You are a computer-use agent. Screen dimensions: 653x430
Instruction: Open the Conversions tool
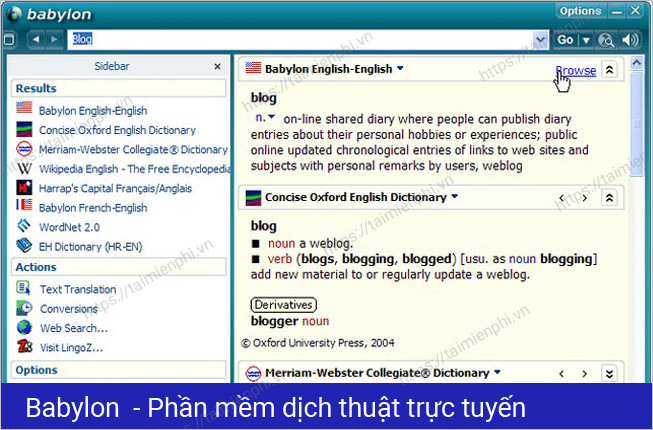click(68, 309)
